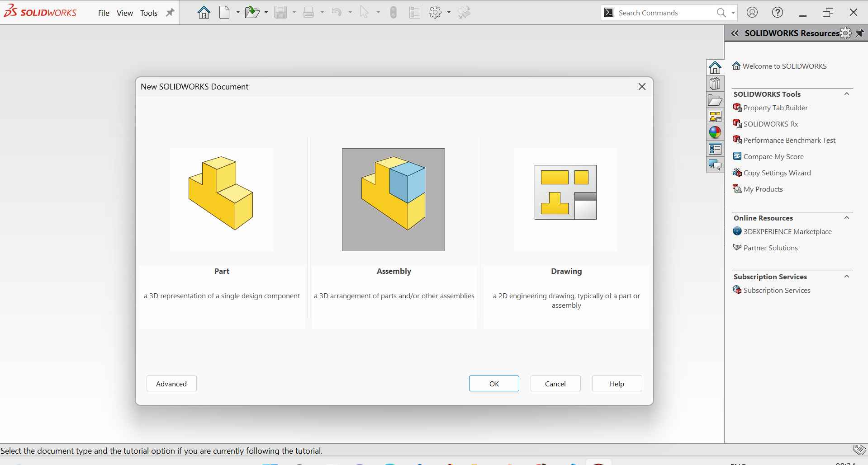Open the View Palette task pane tab

(x=715, y=116)
